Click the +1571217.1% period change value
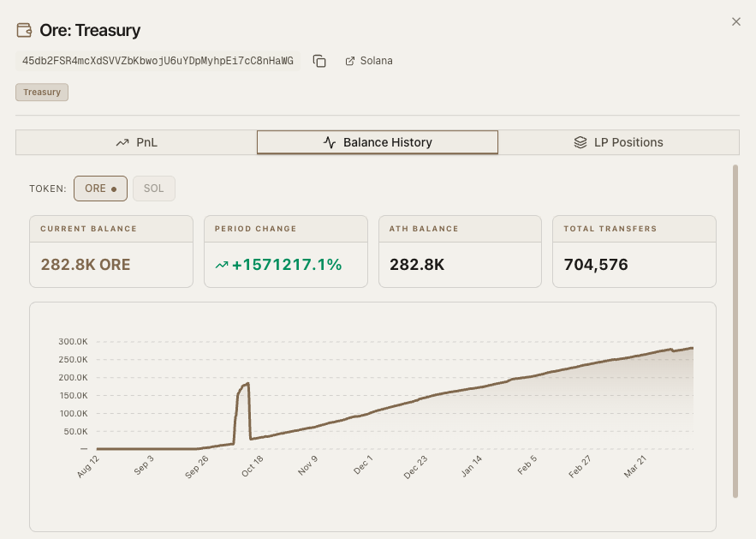Screen dimensions: 756x539 coord(287,265)
